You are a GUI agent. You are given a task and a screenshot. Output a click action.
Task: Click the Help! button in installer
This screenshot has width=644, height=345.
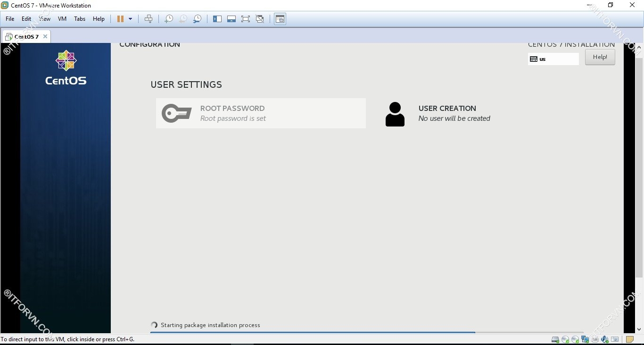(600, 57)
